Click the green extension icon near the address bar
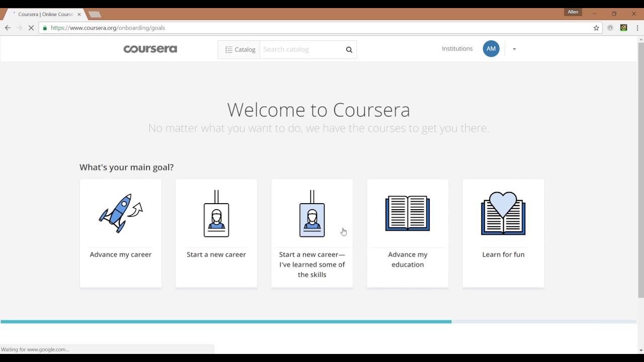Image resolution: width=644 pixels, height=362 pixels. click(623, 28)
